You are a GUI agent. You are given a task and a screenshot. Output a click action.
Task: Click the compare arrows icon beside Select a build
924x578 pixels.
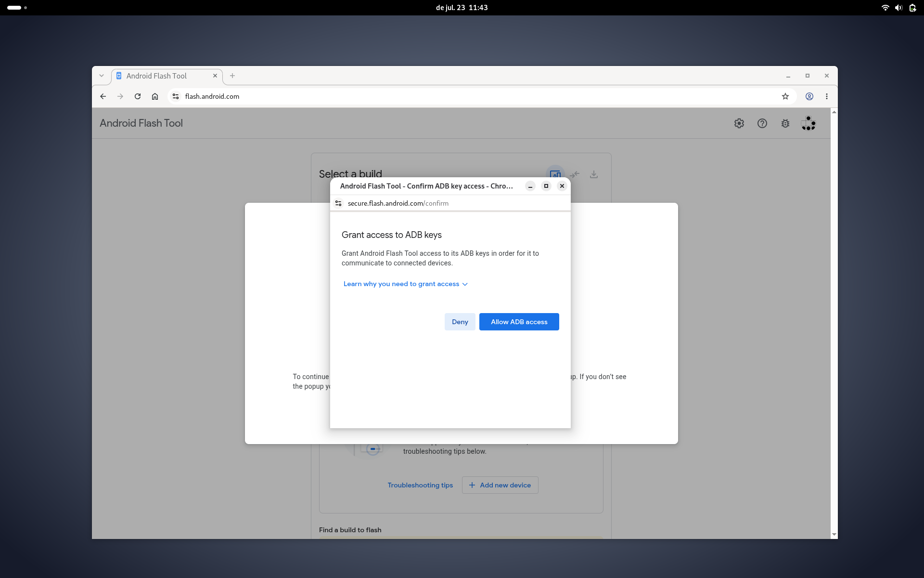coord(575,174)
